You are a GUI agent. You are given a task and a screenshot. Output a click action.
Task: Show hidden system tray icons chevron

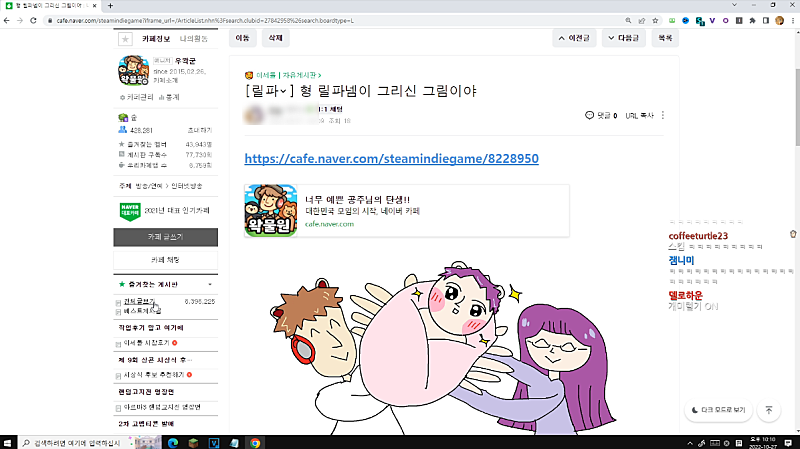coord(690,443)
